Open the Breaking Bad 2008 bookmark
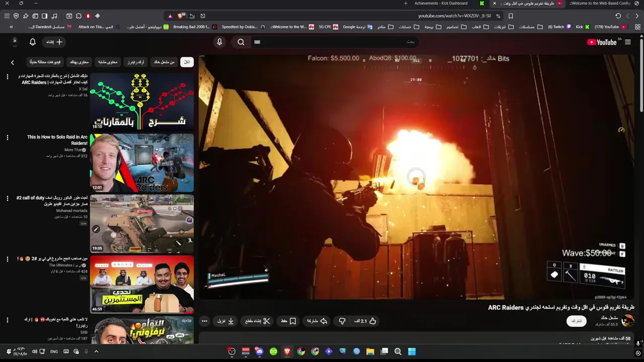 point(195,27)
